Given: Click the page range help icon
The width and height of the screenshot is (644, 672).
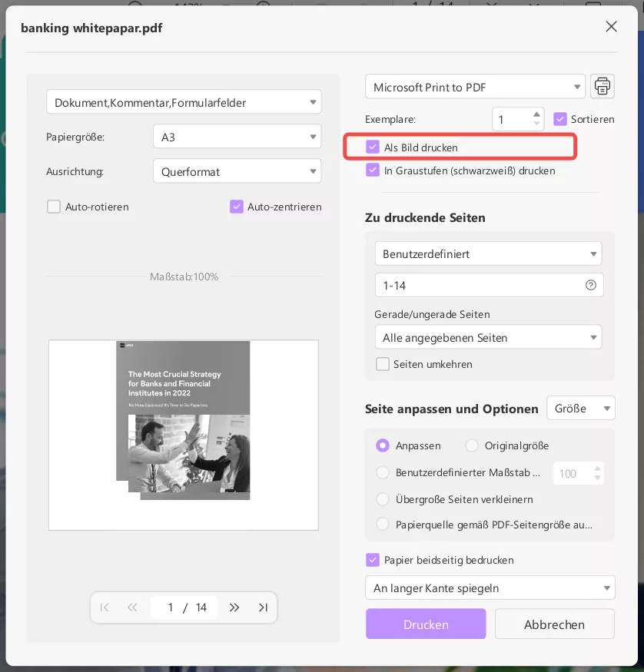Looking at the screenshot, I should click(591, 285).
